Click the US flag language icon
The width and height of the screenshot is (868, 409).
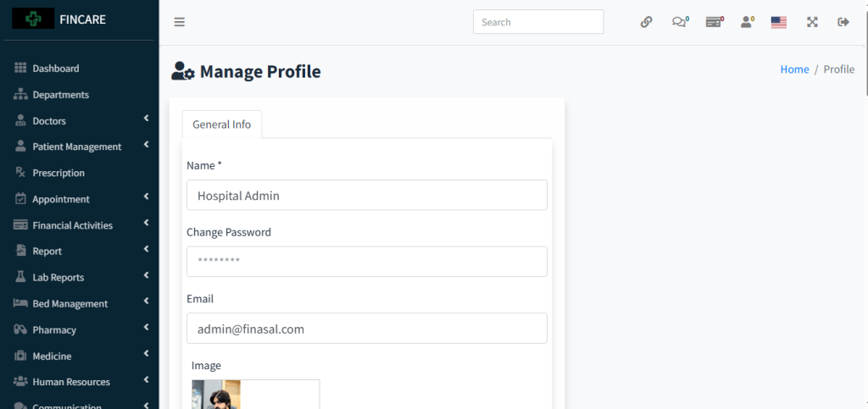(x=779, y=22)
